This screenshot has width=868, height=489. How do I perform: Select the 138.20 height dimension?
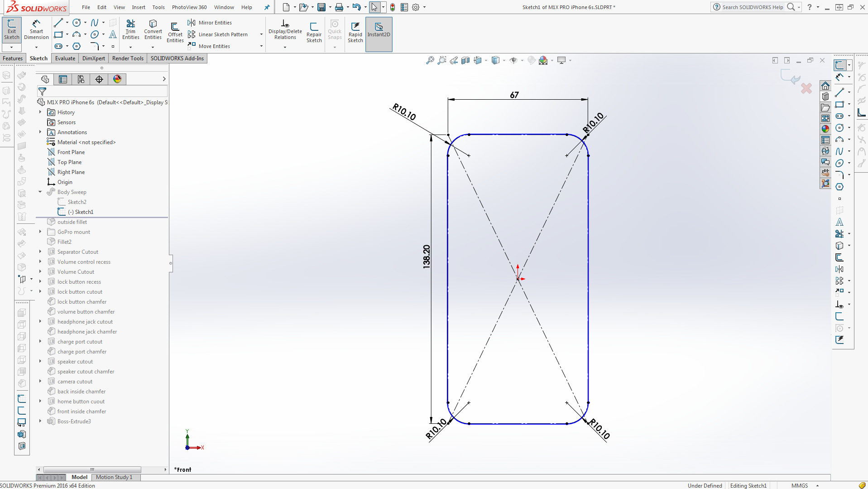pyautogui.click(x=427, y=257)
